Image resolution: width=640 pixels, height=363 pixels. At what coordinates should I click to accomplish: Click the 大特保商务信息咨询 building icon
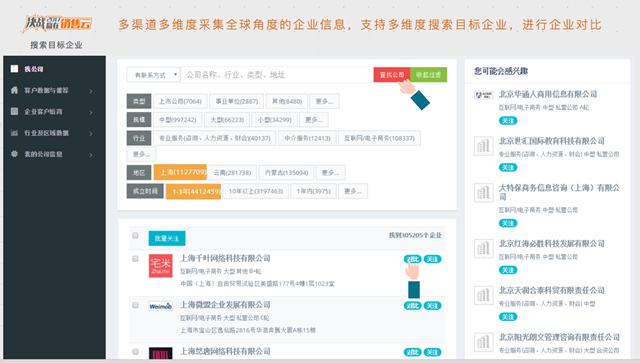tap(484, 193)
